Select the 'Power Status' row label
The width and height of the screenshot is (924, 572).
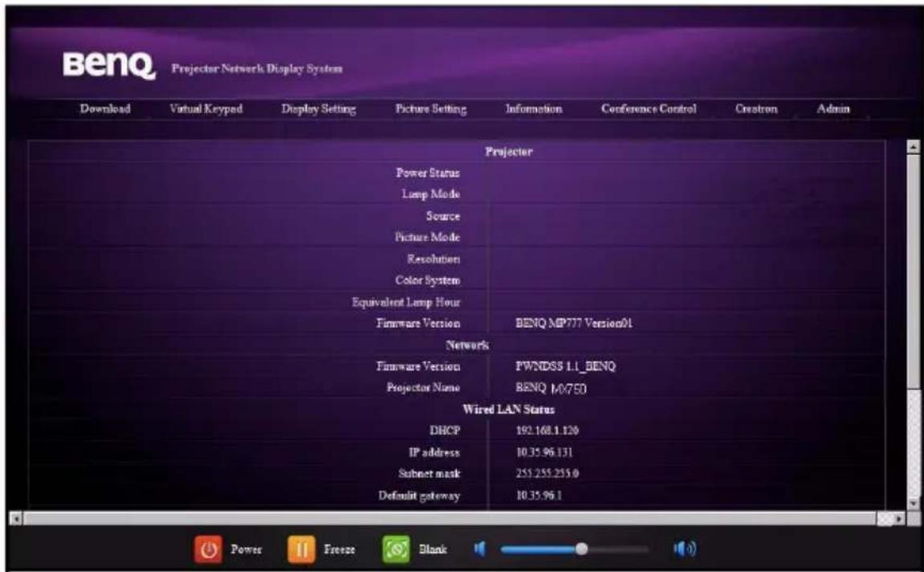(428, 173)
